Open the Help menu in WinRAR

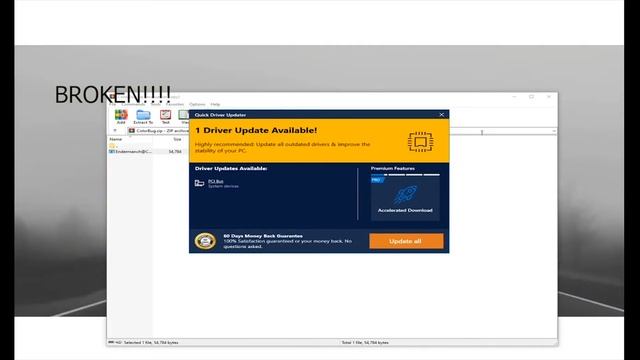point(215,104)
